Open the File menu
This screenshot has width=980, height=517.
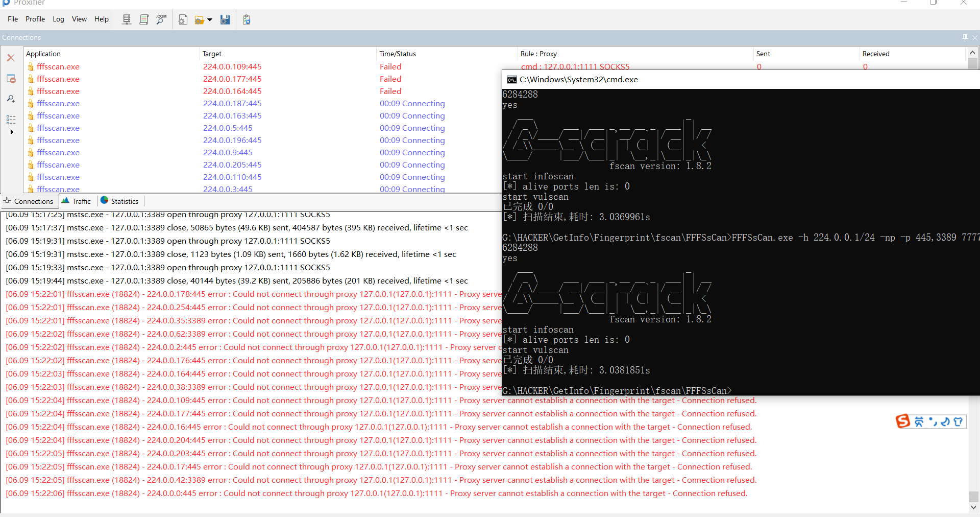pos(13,19)
